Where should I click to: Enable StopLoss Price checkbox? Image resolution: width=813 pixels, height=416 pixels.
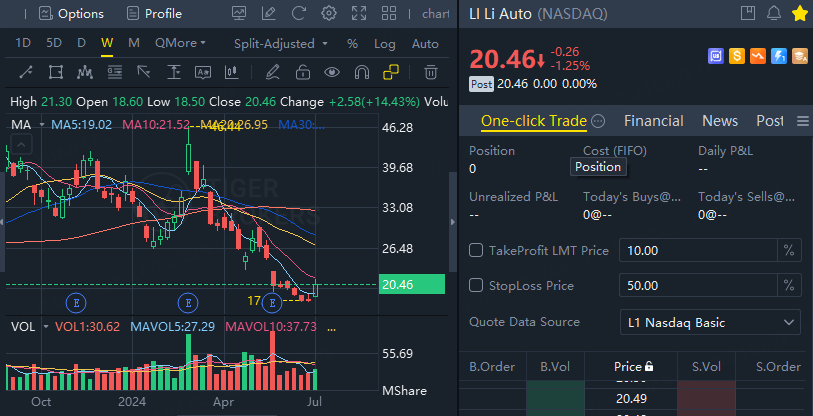coord(476,285)
